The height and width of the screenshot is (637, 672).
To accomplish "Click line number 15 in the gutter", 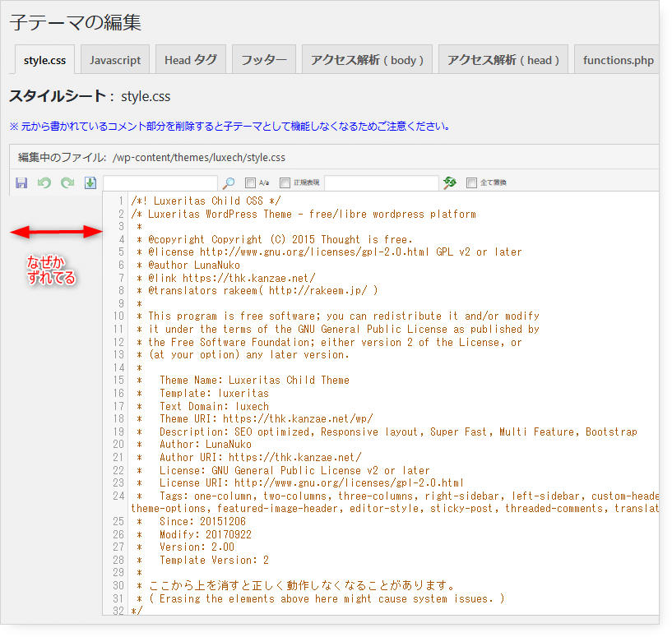I will pyautogui.click(x=118, y=381).
